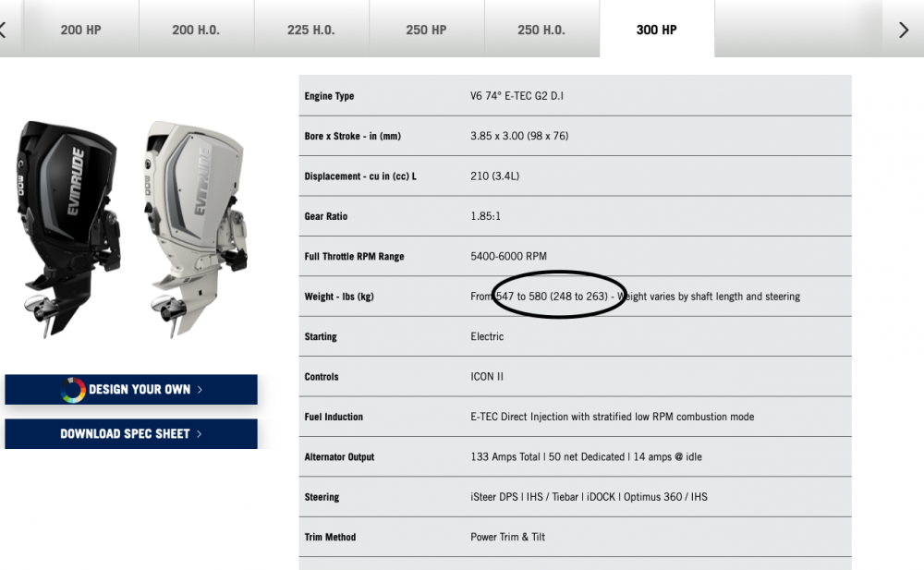Click the value V6 74° E-TEC G2 D.I
The height and width of the screenshot is (570, 924).
pyautogui.click(x=517, y=96)
